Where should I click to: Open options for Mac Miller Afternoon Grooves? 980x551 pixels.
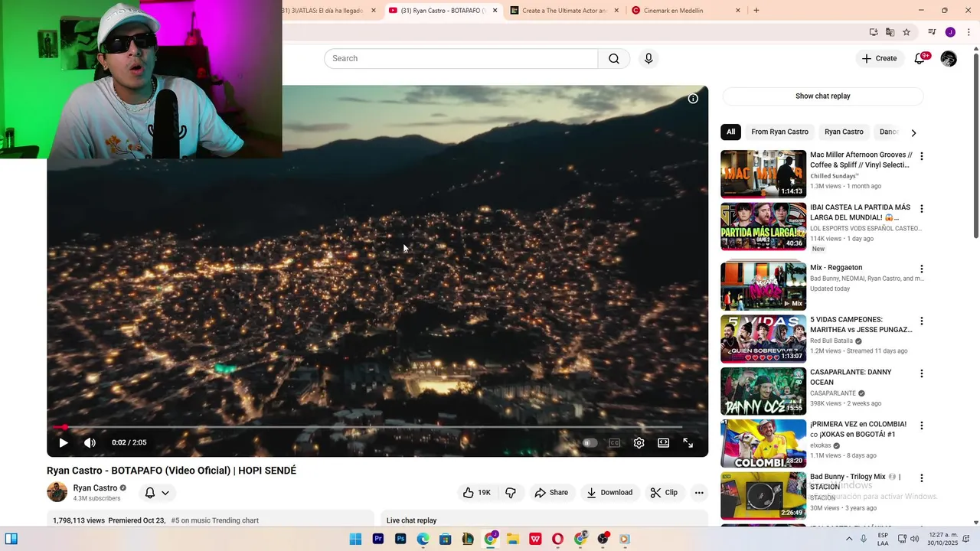922,156
